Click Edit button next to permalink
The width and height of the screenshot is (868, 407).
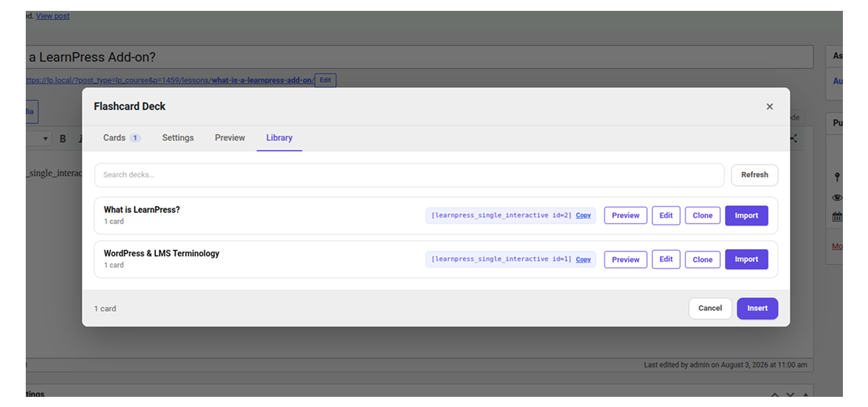coord(325,80)
